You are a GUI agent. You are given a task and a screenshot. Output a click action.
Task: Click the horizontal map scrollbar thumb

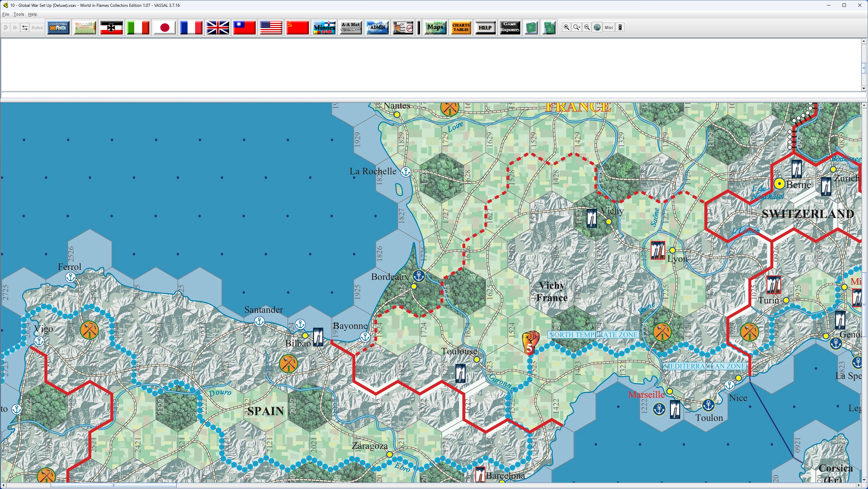[113, 485]
